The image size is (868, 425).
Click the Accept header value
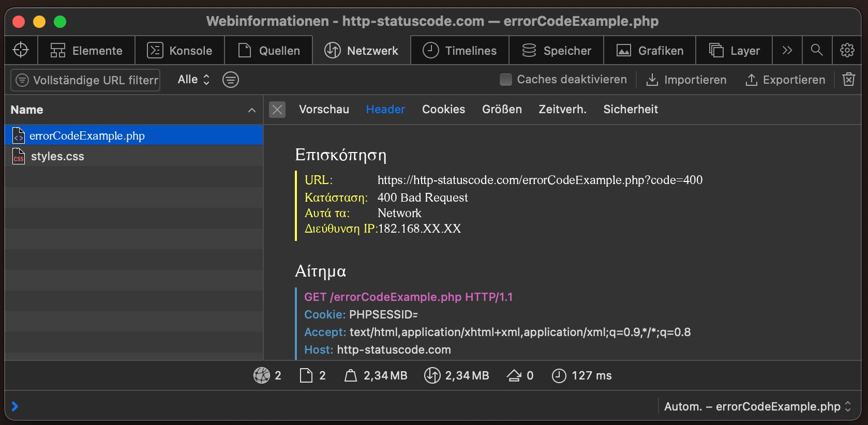(520, 332)
